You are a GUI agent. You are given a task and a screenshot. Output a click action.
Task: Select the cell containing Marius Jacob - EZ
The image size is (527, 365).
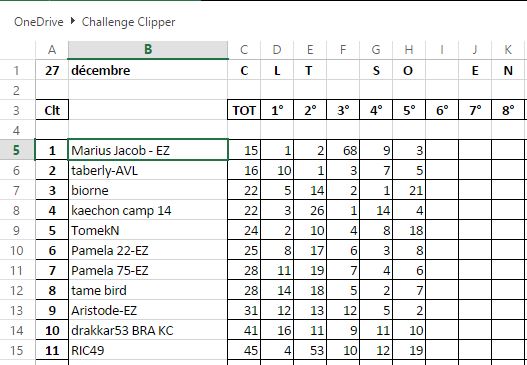pyautogui.click(x=148, y=150)
